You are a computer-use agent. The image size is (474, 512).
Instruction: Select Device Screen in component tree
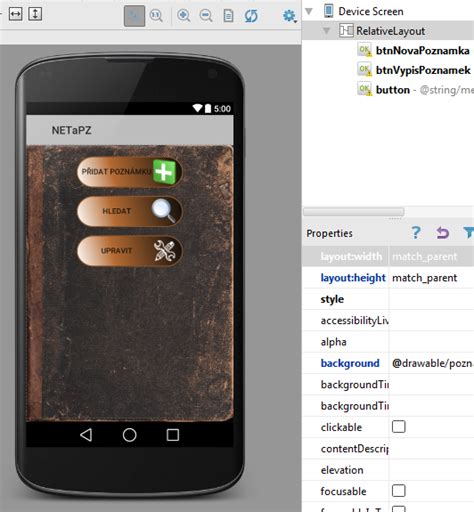371,11
